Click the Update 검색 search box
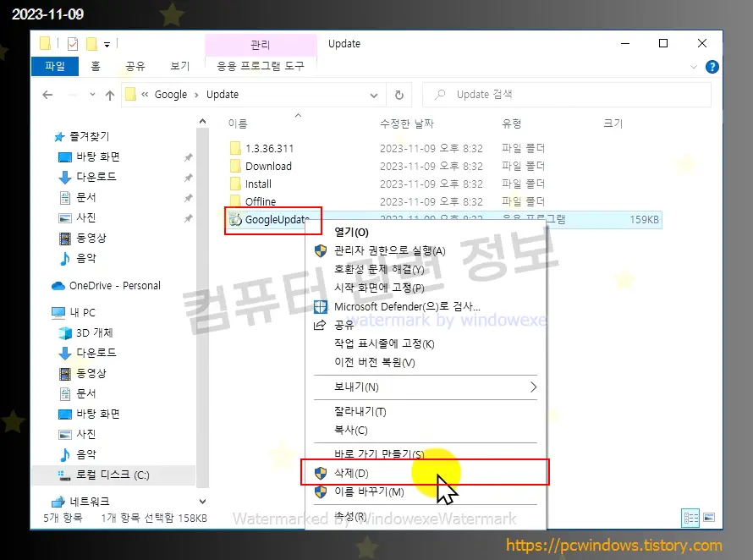 tap(567, 95)
